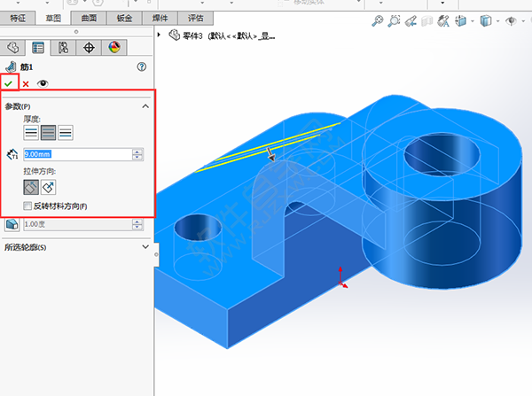Screen dimensions: 532x396
Task: Click Zoom to Fit icon
Action: (x=378, y=21)
